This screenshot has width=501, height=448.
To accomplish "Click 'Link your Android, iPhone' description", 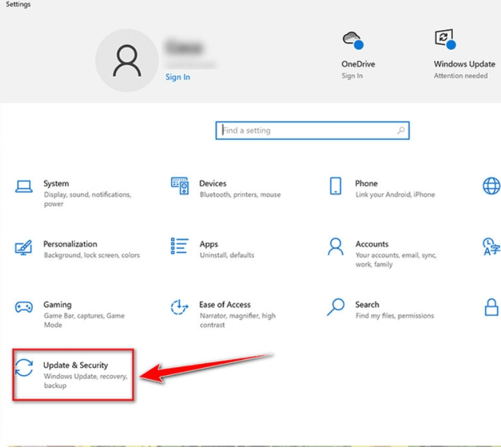I will click(395, 194).
